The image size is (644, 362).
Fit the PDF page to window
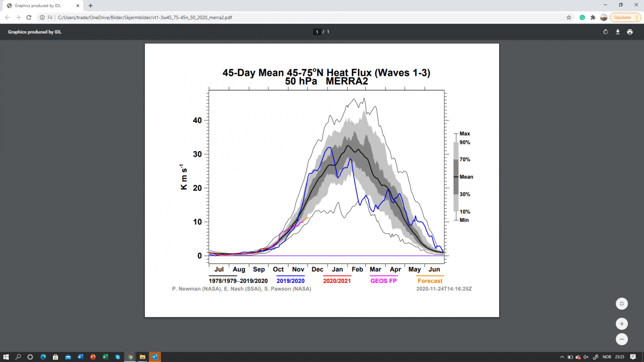622,304
